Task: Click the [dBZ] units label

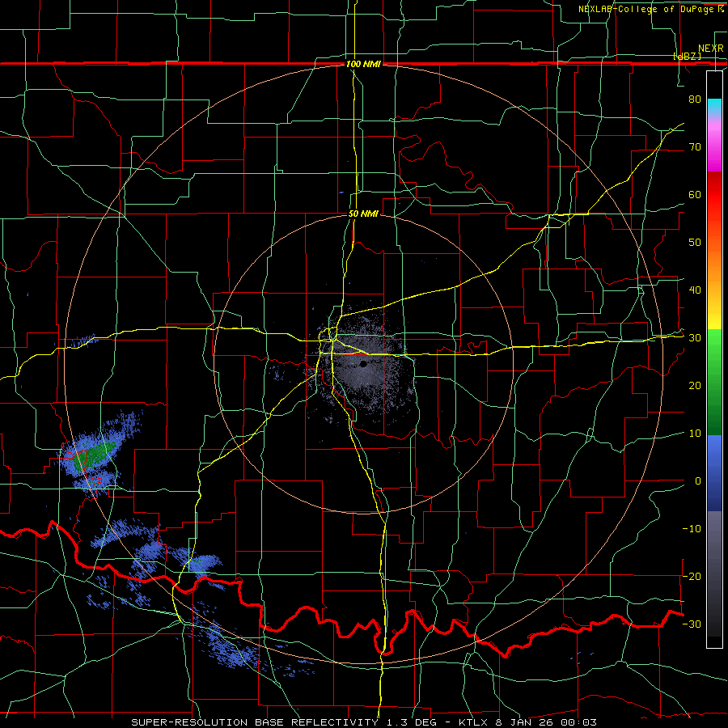Action: (x=687, y=56)
